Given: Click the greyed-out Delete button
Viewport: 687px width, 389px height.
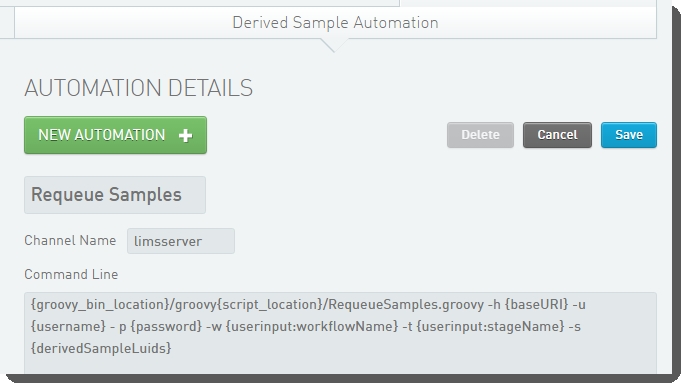Looking at the screenshot, I should click(x=480, y=135).
